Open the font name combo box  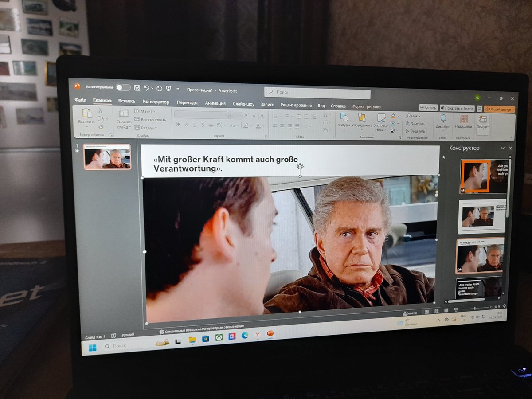200,115
